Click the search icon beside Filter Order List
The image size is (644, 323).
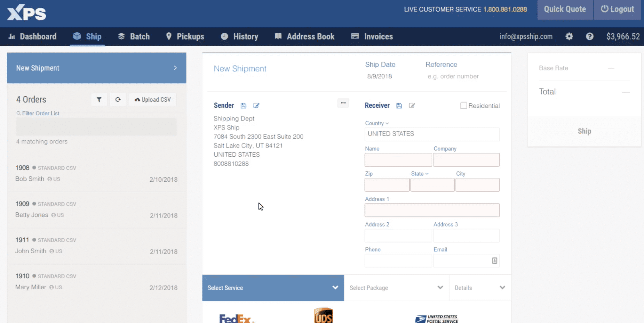19,113
